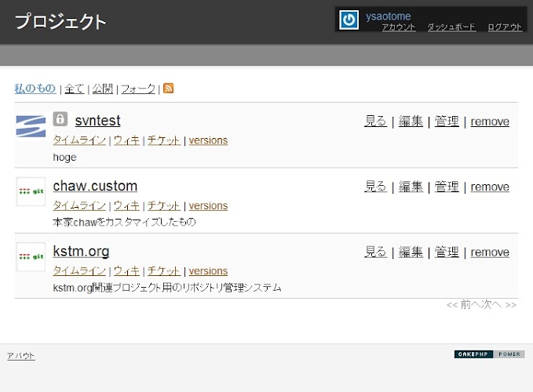This screenshot has width=533, height=392.
Task: Select the 全て filter tab
Action: (x=75, y=89)
